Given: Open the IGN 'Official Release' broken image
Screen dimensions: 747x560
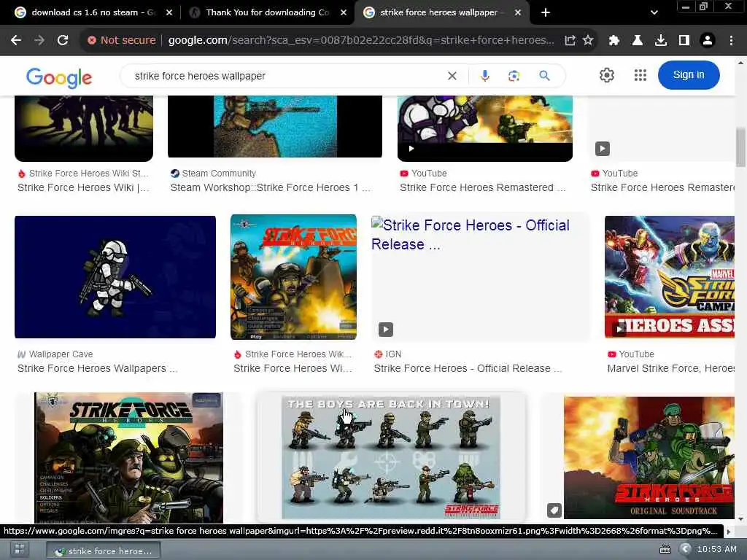Looking at the screenshot, I should click(x=480, y=276).
